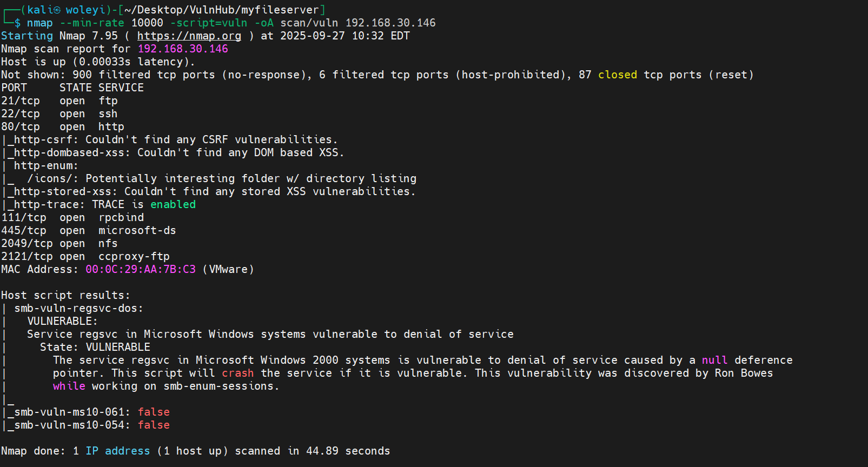Click 'false' beside smb-vuln-ms10-061
This screenshot has width=868, height=467.
coord(154,412)
